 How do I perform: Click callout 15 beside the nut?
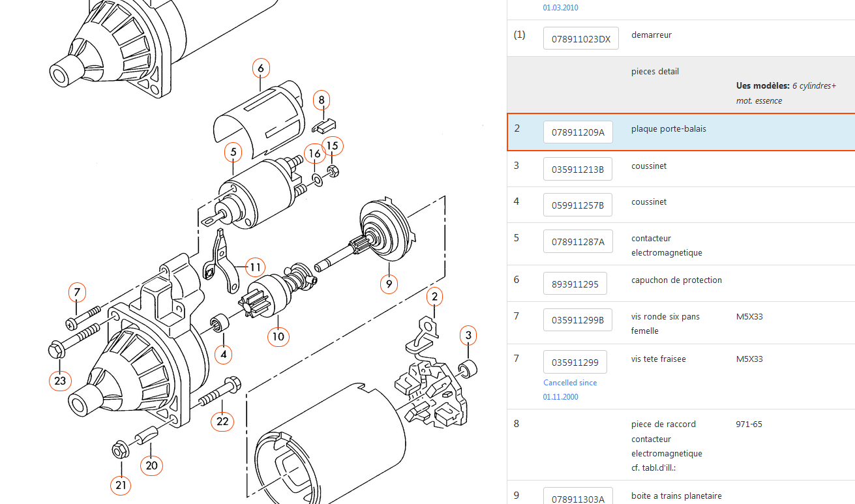pyautogui.click(x=333, y=145)
